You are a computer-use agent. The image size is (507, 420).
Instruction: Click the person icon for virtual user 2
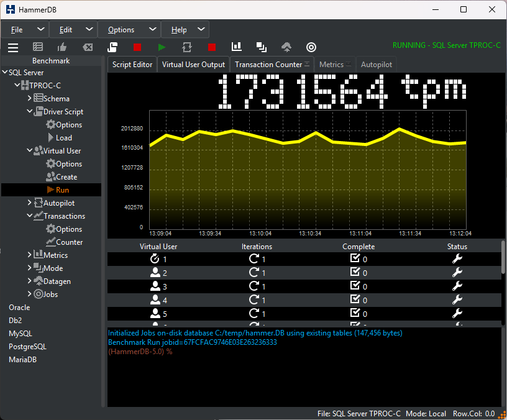[x=155, y=273]
